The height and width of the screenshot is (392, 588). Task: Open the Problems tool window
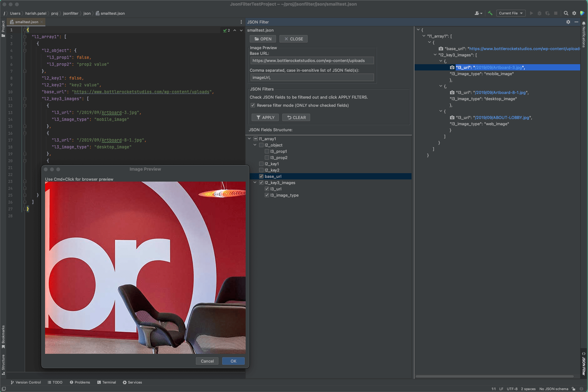(80, 382)
